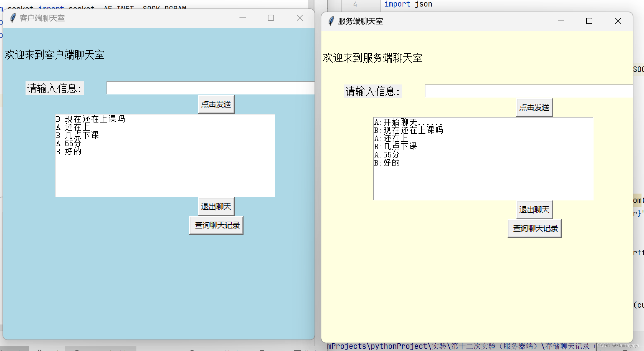Focus the client message input field

[210, 88]
